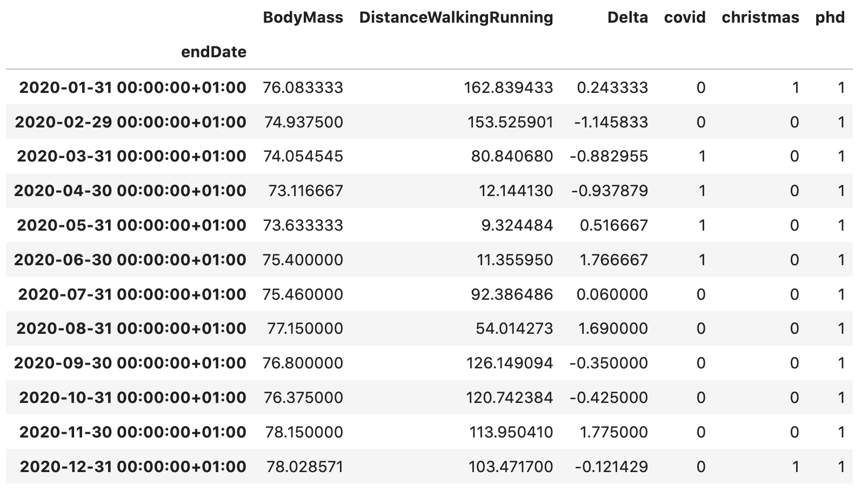Screen dimensions: 868x498
Task: Click BodyMass value 75.400000
Action: click(303, 260)
